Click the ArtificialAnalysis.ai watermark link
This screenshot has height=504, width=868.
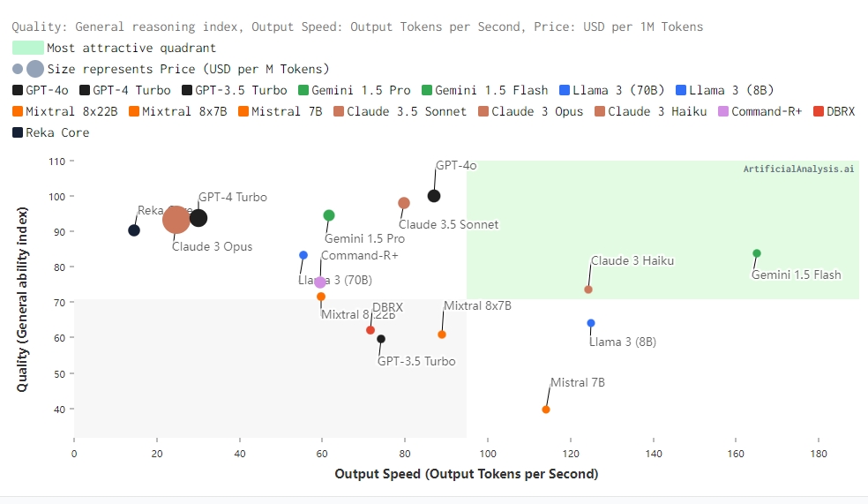click(x=797, y=169)
